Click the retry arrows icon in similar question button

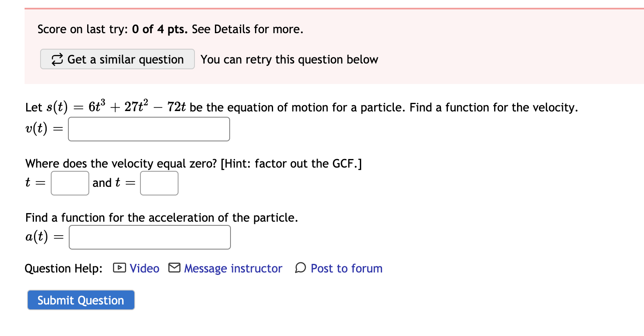coord(57,59)
